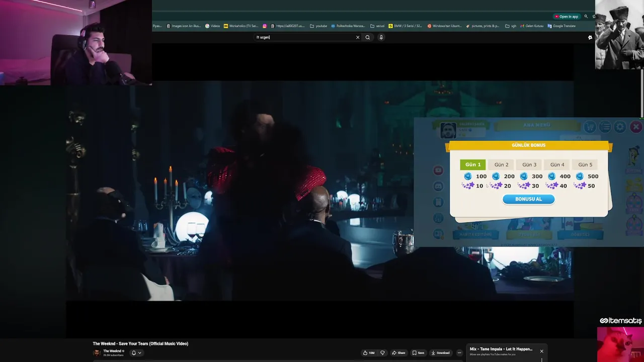This screenshot has width=644, height=362.
Task: Open the game list menu icon
Action: 605,127
